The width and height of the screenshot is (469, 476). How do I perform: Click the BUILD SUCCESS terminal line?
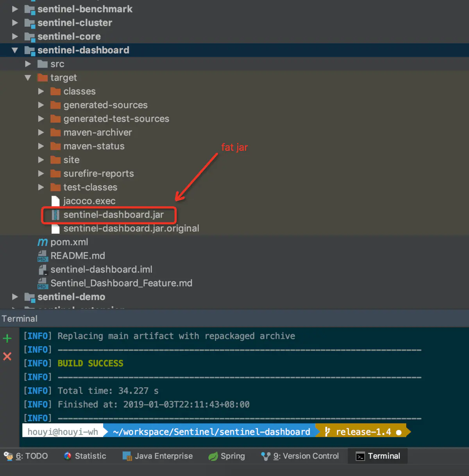point(90,363)
